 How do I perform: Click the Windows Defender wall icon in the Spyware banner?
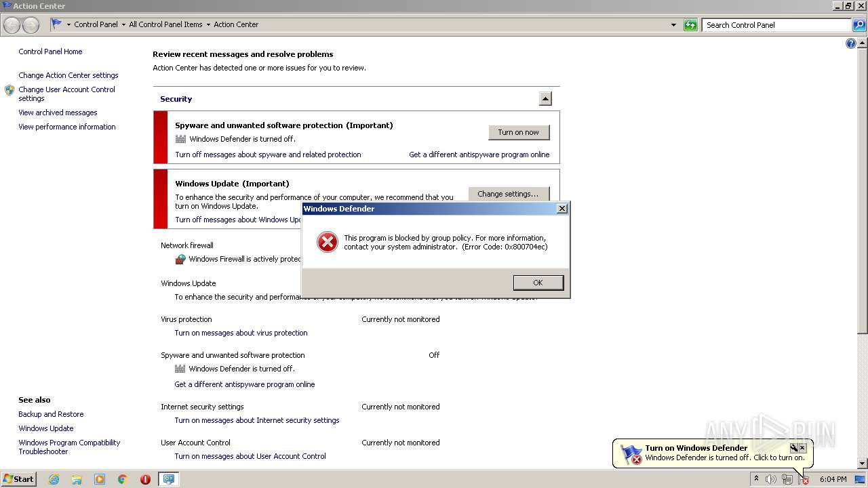(180, 139)
